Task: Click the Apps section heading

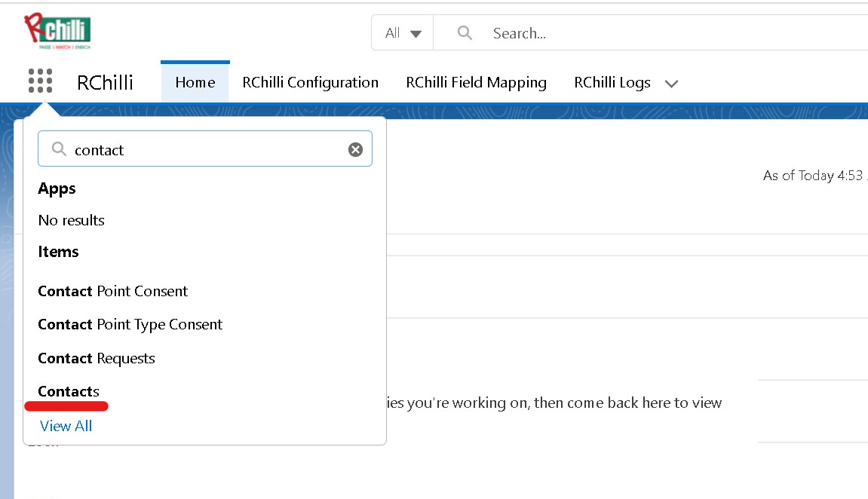Action: coord(57,188)
